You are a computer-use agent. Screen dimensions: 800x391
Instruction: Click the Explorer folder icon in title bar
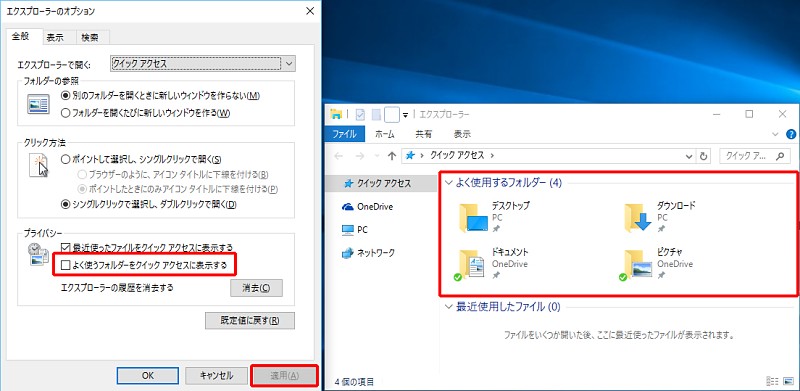point(336,114)
